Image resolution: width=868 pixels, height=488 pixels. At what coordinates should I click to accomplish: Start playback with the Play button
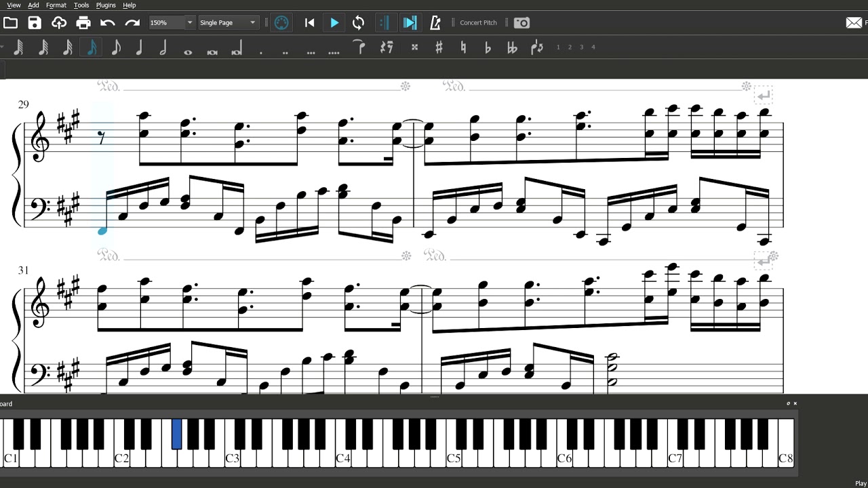click(x=334, y=22)
